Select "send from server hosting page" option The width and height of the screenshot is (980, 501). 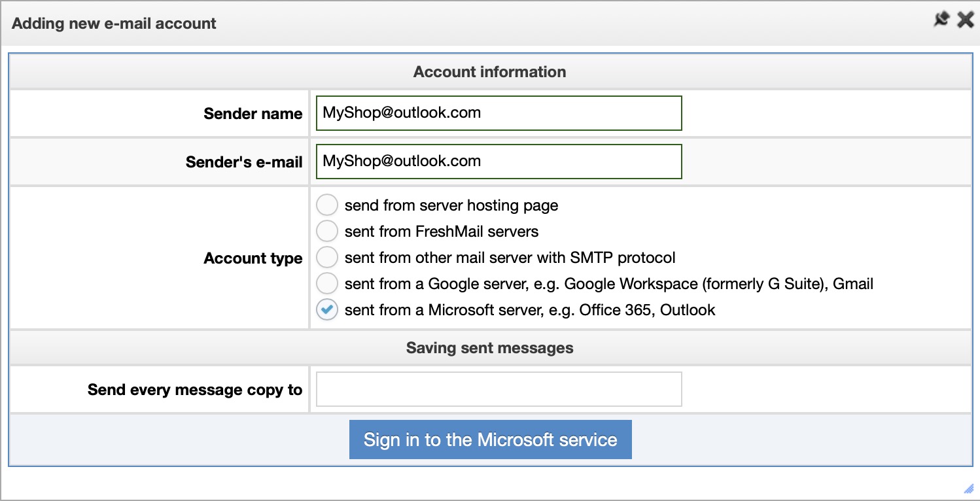click(327, 205)
